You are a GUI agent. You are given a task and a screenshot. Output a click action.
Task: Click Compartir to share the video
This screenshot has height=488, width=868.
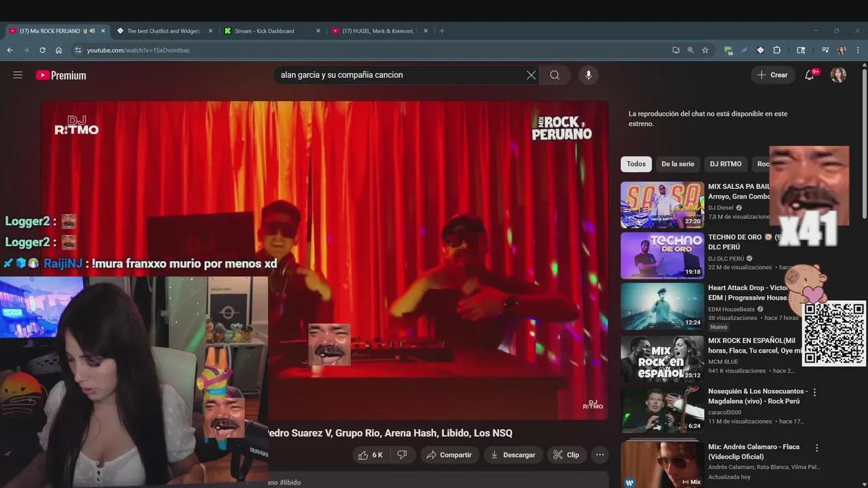tap(449, 455)
